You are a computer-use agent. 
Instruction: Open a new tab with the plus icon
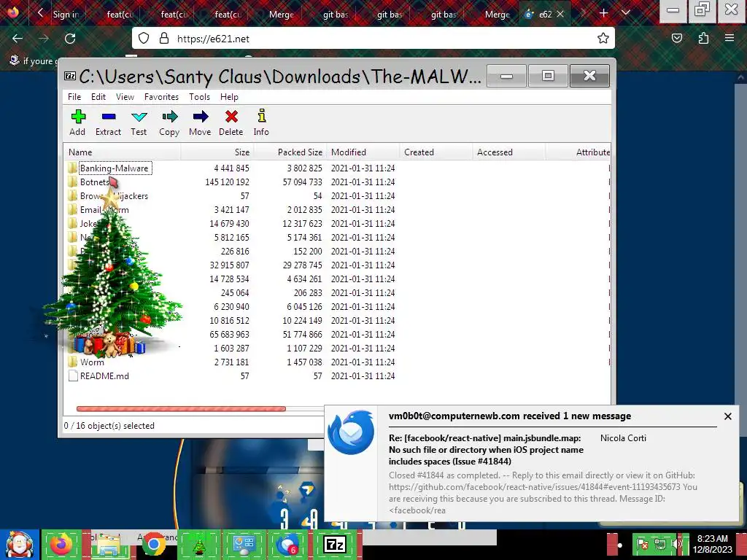point(603,13)
